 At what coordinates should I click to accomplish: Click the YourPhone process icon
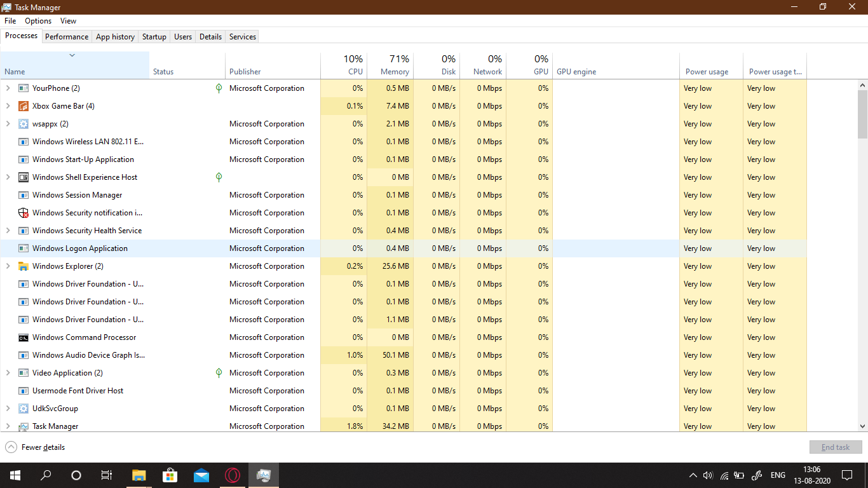pyautogui.click(x=24, y=88)
